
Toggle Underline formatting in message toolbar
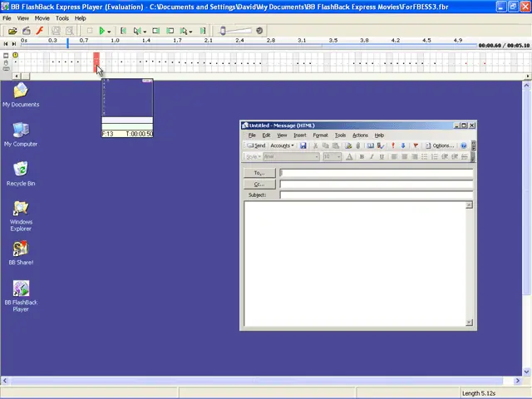(x=382, y=157)
